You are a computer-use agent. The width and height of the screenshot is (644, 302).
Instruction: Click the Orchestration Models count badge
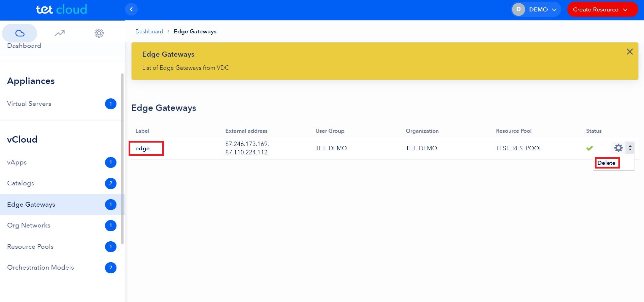click(x=111, y=268)
